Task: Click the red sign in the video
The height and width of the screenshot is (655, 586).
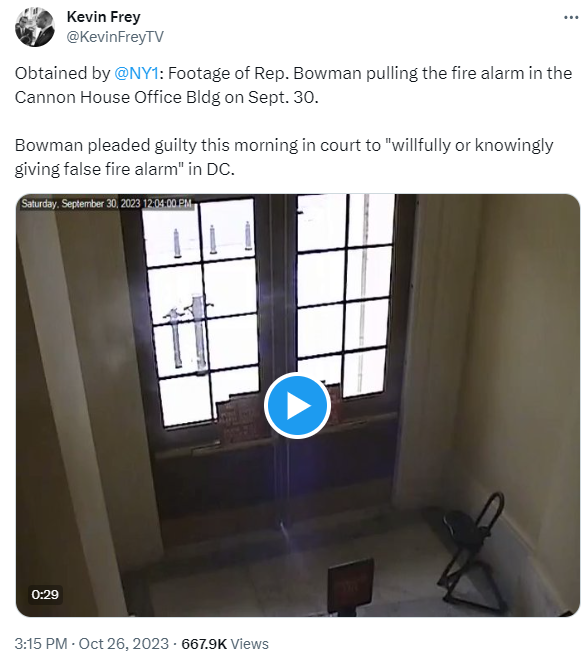Action: coord(350,584)
